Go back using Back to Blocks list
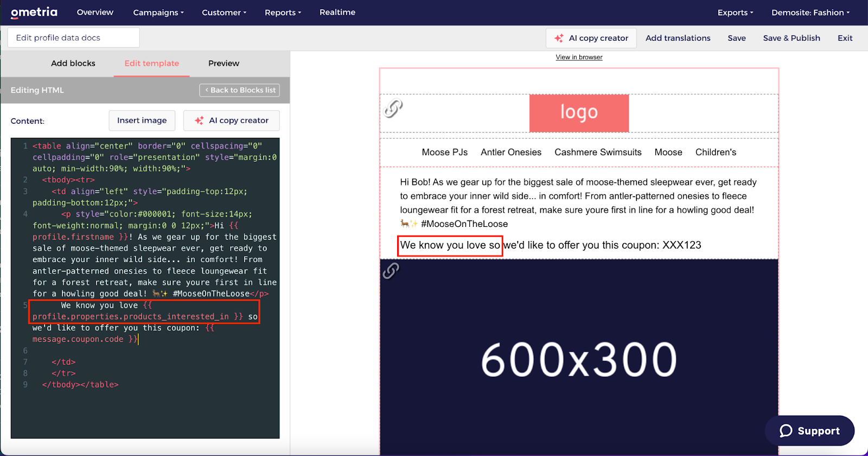 pyautogui.click(x=240, y=90)
